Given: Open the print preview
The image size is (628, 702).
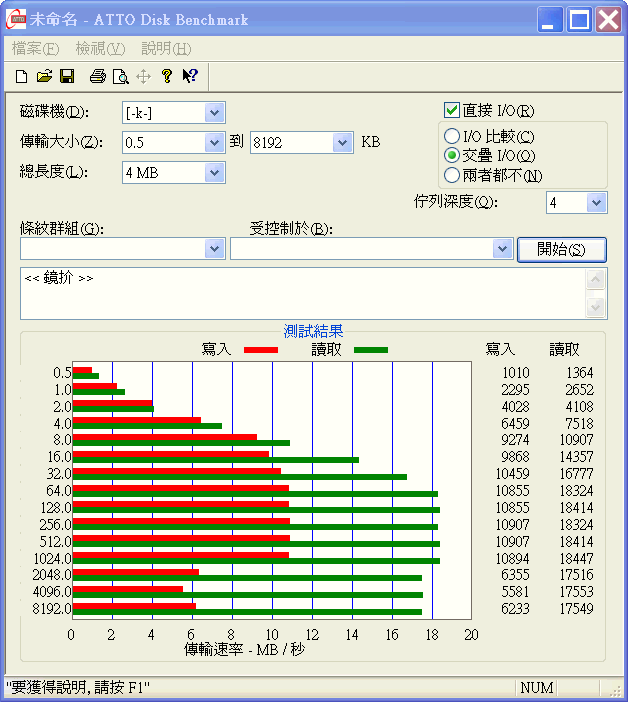Looking at the screenshot, I should coord(120,77).
